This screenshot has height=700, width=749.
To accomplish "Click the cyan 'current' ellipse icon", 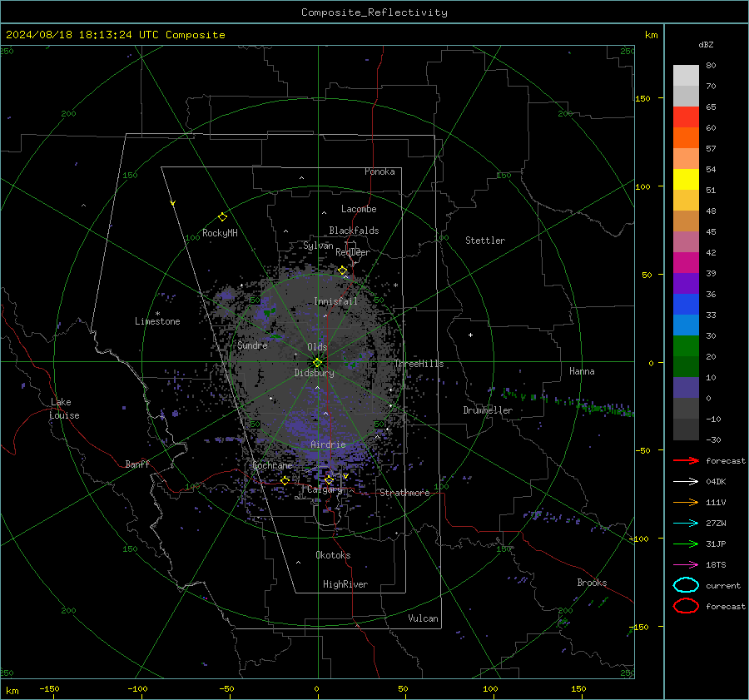I will (686, 585).
